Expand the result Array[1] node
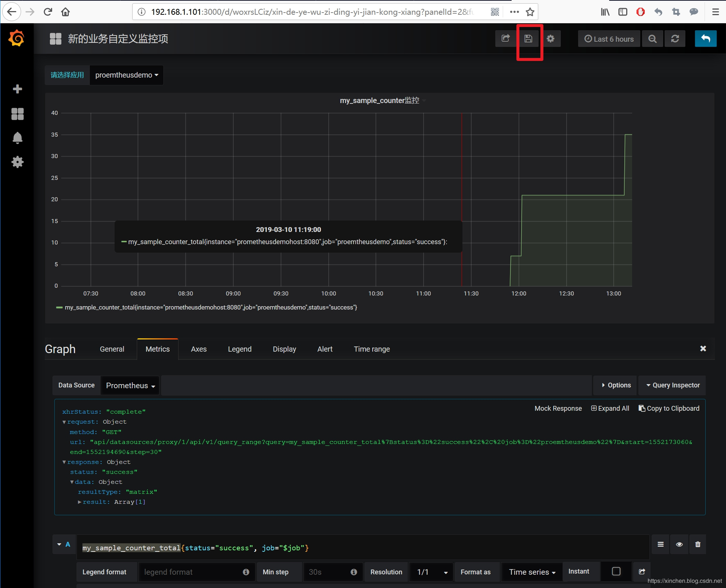This screenshot has width=726, height=588. point(80,502)
